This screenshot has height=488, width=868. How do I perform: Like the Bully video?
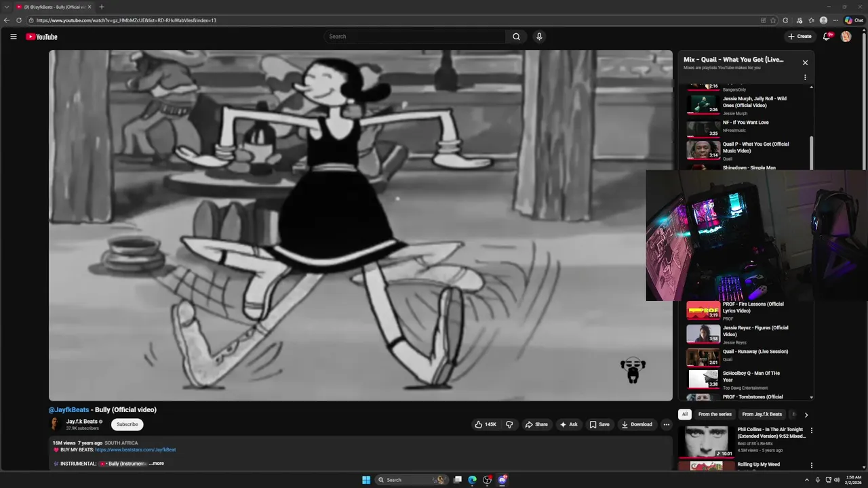tap(486, 424)
